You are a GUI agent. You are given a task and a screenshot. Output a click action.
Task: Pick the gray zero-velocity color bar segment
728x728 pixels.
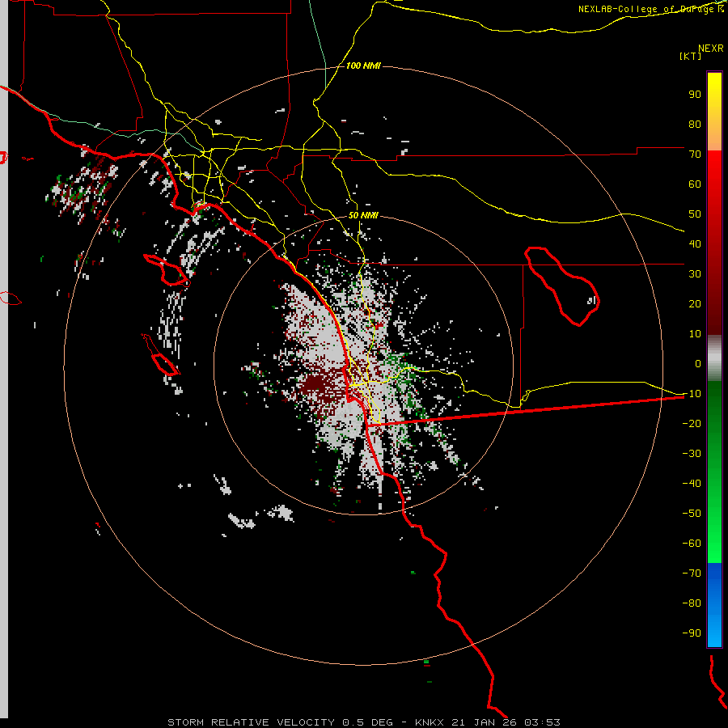714,358
